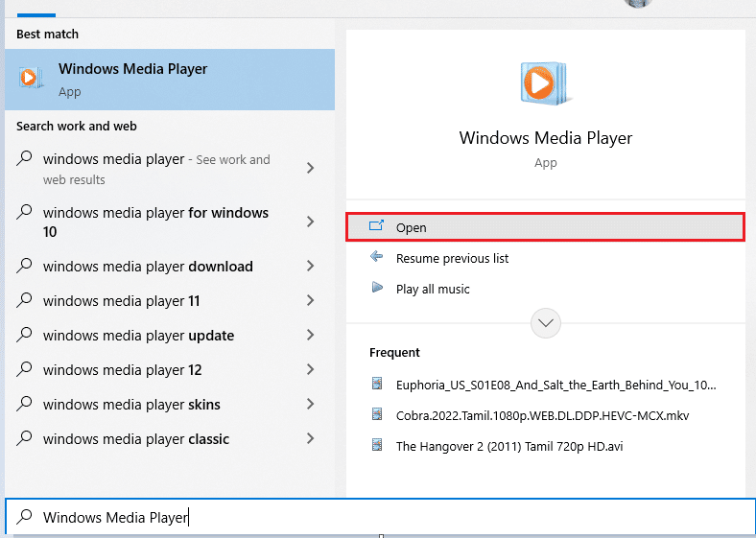Click the Windows Media Player icon in best match

31,78
